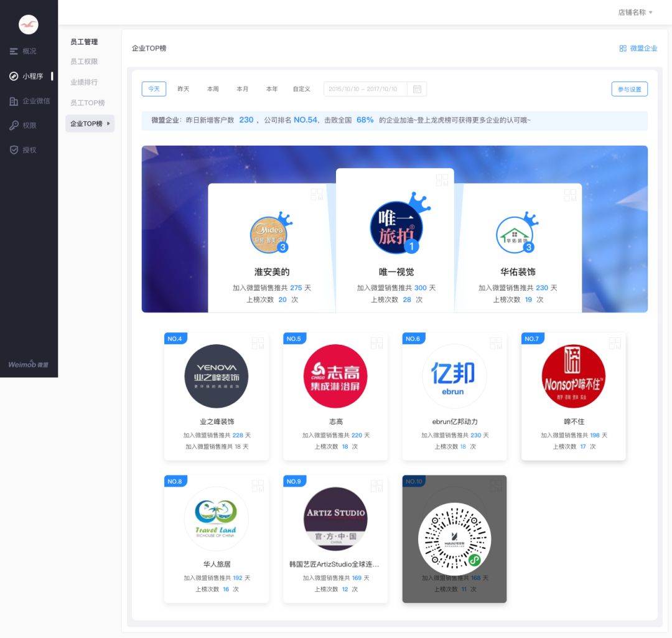
Task: Click the Weimob 微盟 footer logo
Action: (28, 365)
